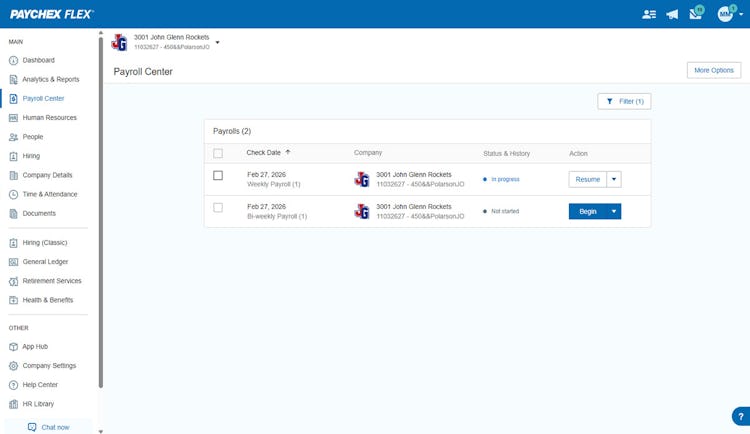Click the Paychex Flex logo

pos(52,14)
